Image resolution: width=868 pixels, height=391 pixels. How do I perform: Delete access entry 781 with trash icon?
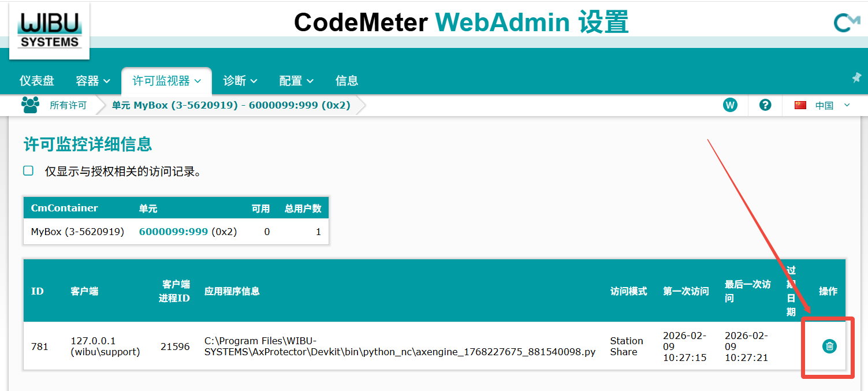coord(829,346)
